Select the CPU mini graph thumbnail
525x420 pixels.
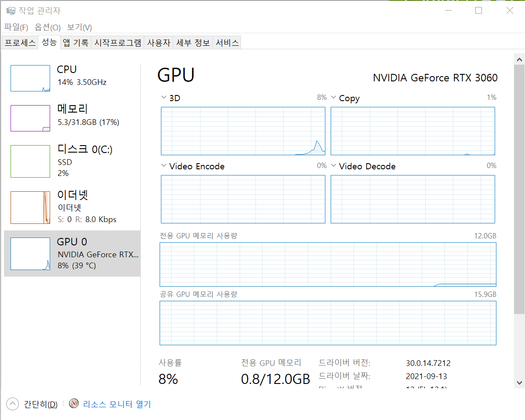(x=30, y=78)
